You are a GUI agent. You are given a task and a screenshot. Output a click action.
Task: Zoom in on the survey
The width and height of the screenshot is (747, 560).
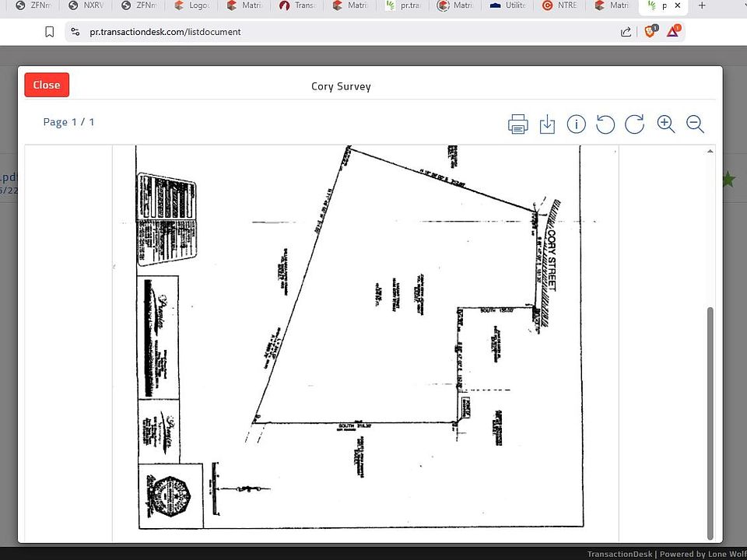pos(665,124)
